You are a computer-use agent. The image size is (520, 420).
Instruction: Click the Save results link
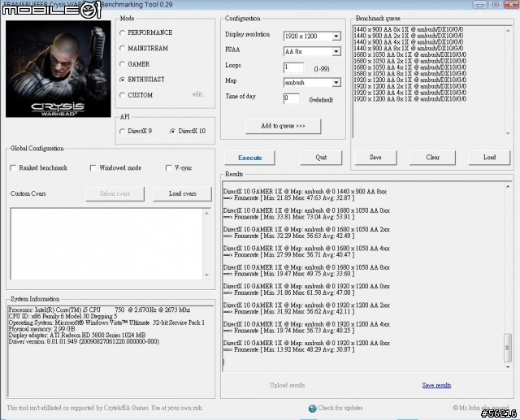(x=436, y=385)
